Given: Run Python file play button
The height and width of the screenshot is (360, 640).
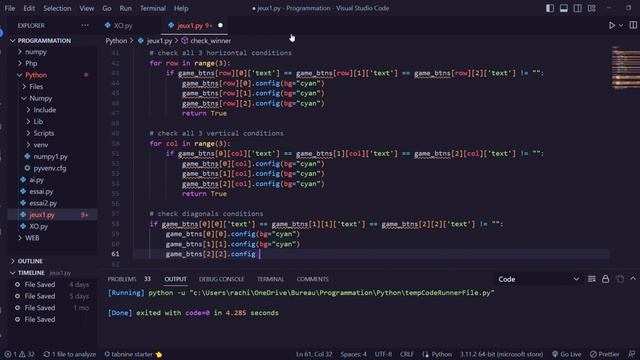Looking at the screenshot, I should click(612, 25).
